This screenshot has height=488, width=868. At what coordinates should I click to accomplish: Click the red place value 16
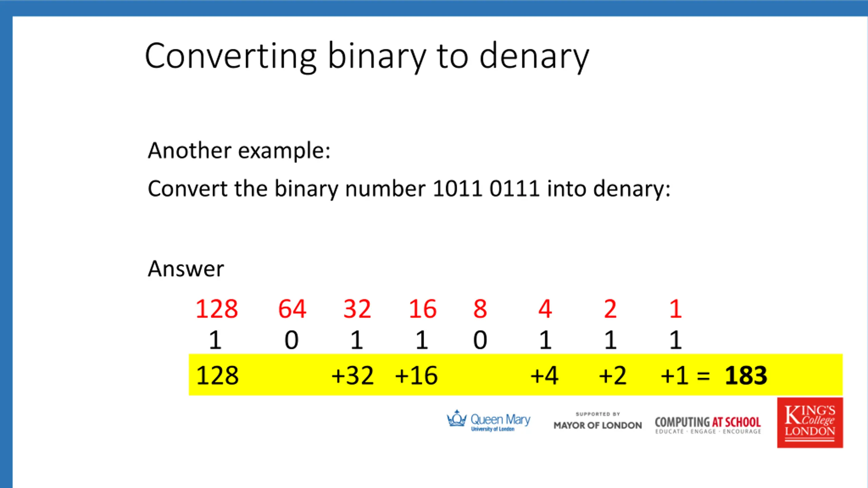(422, 309)
